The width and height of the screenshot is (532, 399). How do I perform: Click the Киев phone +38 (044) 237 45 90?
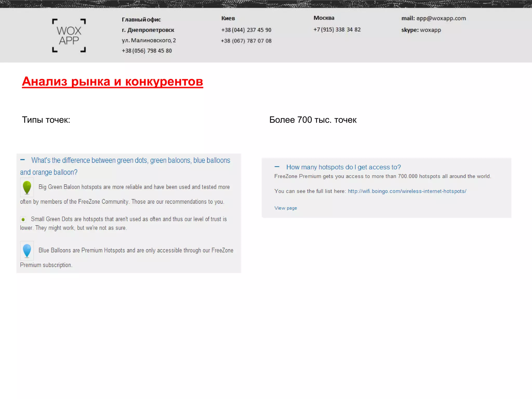246,30
